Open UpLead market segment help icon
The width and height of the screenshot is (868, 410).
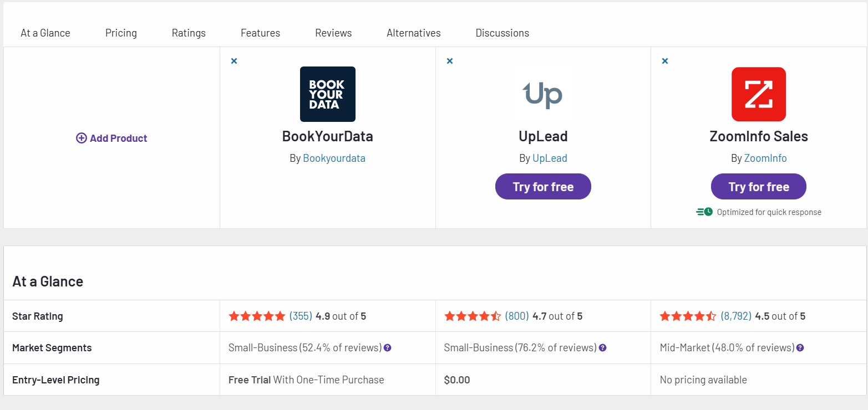[603, 348]
